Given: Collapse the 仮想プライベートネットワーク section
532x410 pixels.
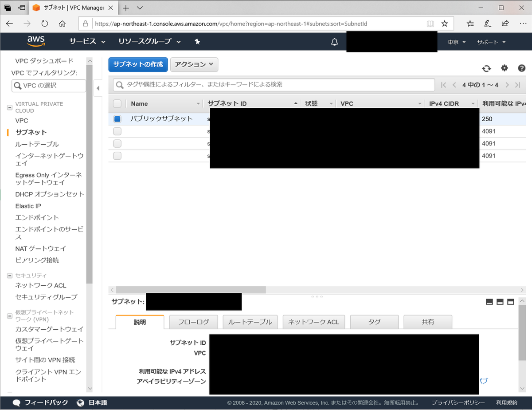Looking at the screenshot, I should coord(10,316).
